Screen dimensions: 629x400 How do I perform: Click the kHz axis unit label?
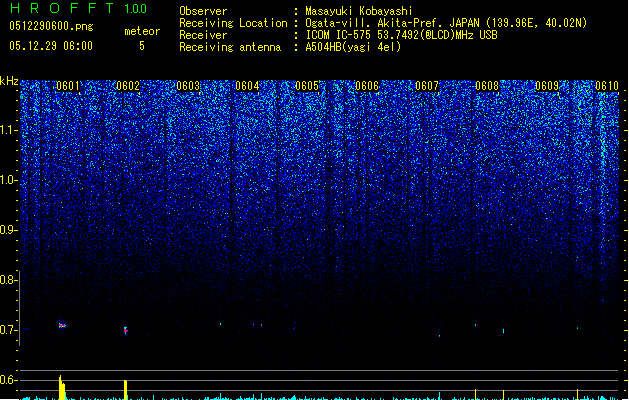pyautogui.click(x=9, y=81)
